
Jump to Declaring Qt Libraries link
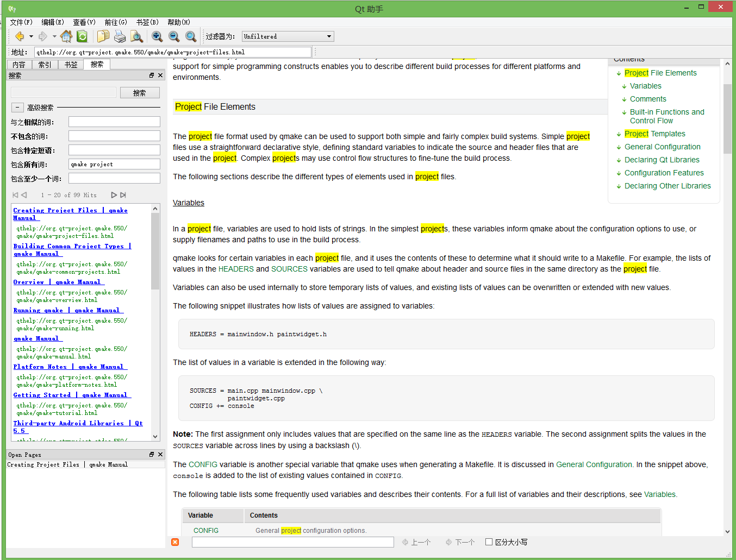click(662, 160)
